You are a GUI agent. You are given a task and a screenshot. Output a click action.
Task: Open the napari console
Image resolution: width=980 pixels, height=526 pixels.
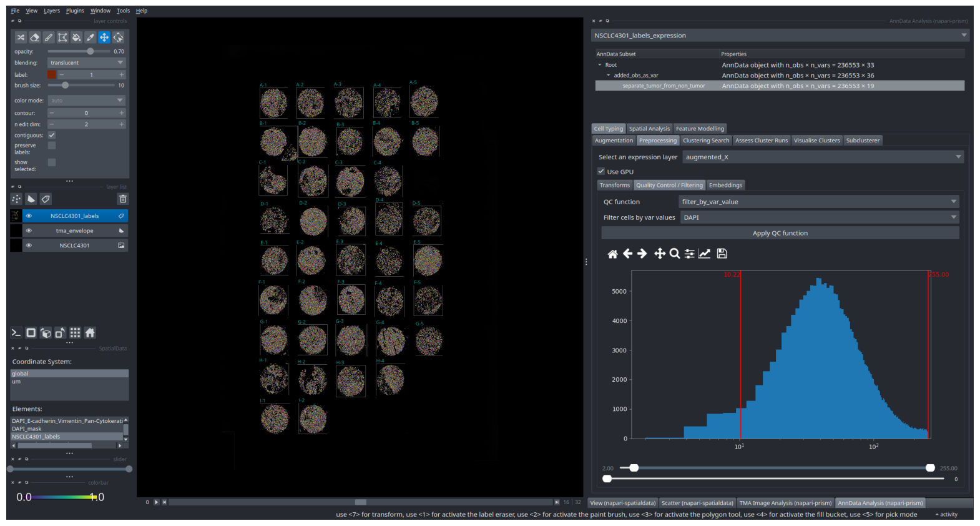point(16,332)
